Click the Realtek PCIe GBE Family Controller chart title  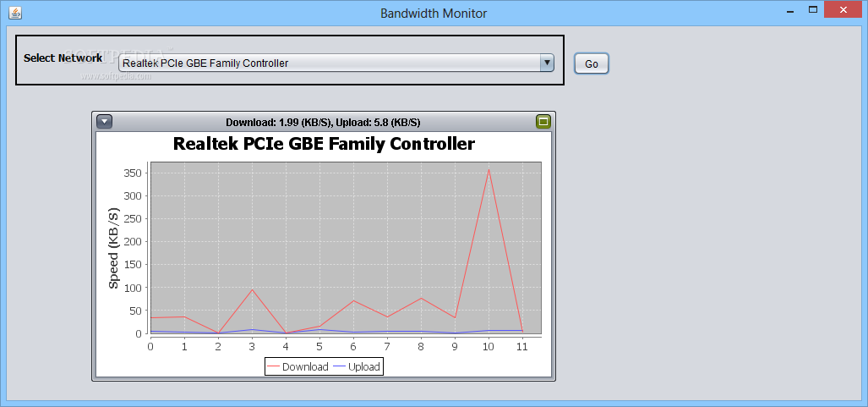(x=324, y=144)
